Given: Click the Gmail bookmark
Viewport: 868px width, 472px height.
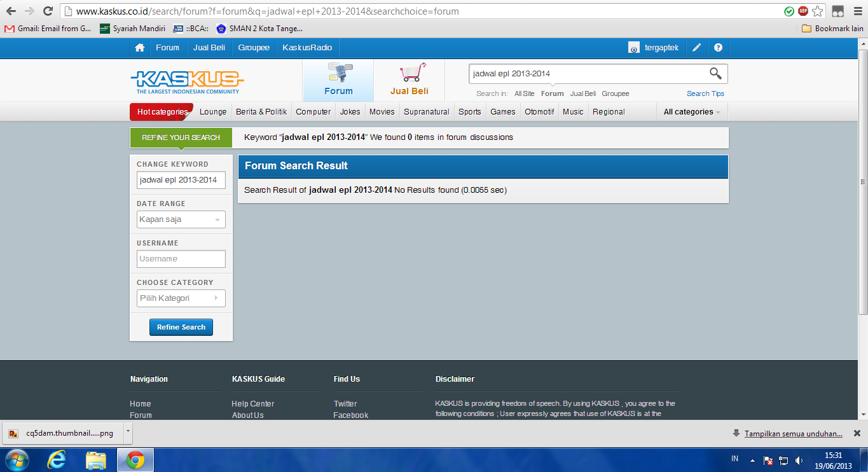Looking at the screenshot, I should click(x=48, y=29).
